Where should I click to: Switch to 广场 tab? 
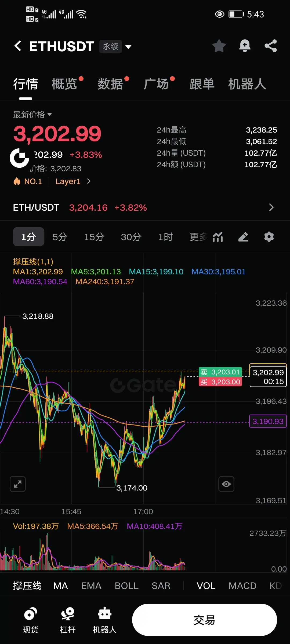(156, 84)
